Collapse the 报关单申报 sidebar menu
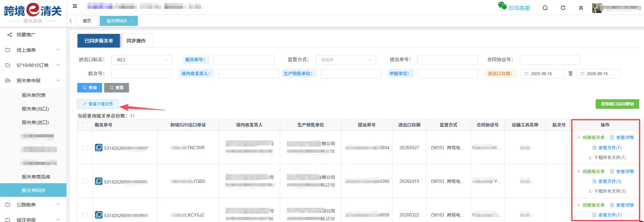This screenshot has height=222, width=644. click(x=33, y=81)
